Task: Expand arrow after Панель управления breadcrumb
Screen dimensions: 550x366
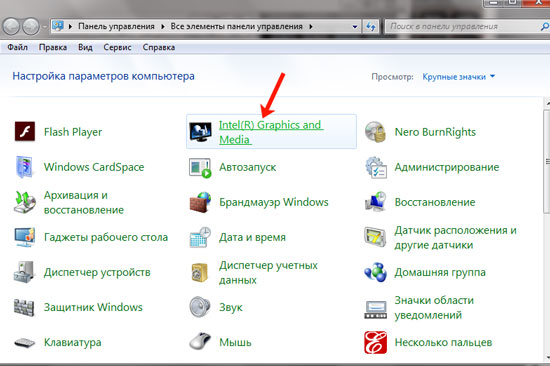Action: (x=163, y=26)
